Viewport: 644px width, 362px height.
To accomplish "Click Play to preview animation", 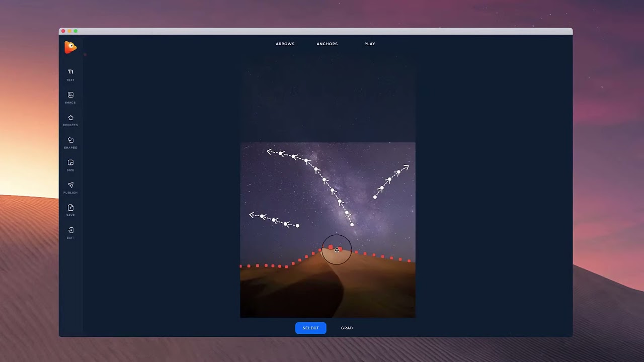I will tap(370, 44).
